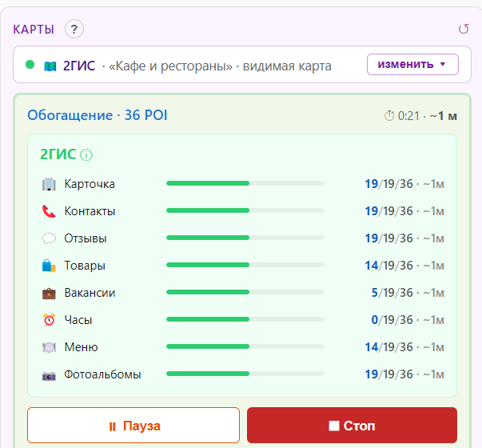Viewport: 482px width, 448px height.
Task: Click the 19/19/36 counter for Контакты
Action: (x=388, y=211)
